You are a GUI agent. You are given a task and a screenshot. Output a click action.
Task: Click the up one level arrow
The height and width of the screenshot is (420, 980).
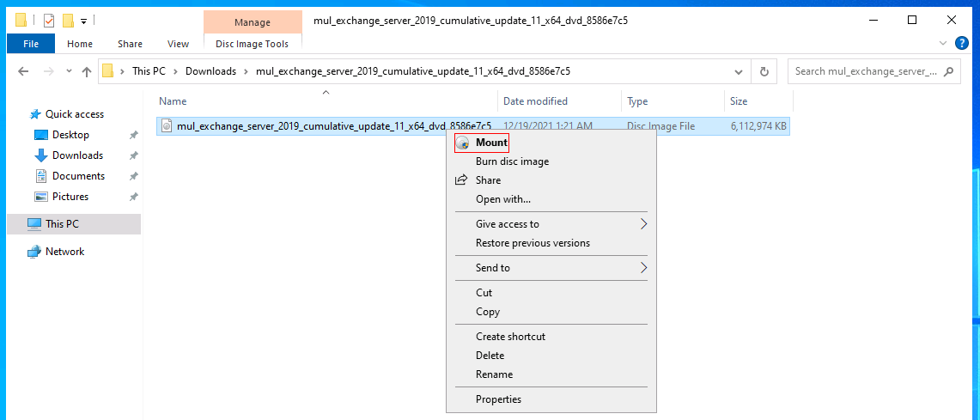tap(87, 71)
